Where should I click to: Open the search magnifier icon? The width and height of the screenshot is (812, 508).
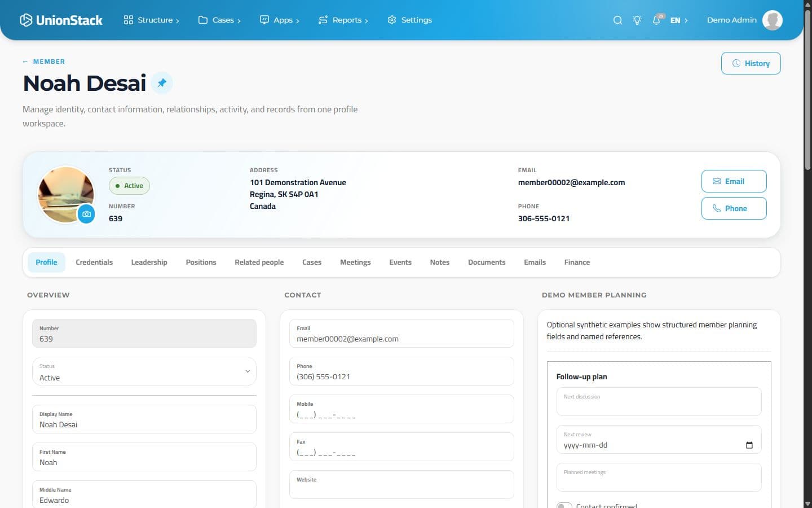(x=617, y=20)
